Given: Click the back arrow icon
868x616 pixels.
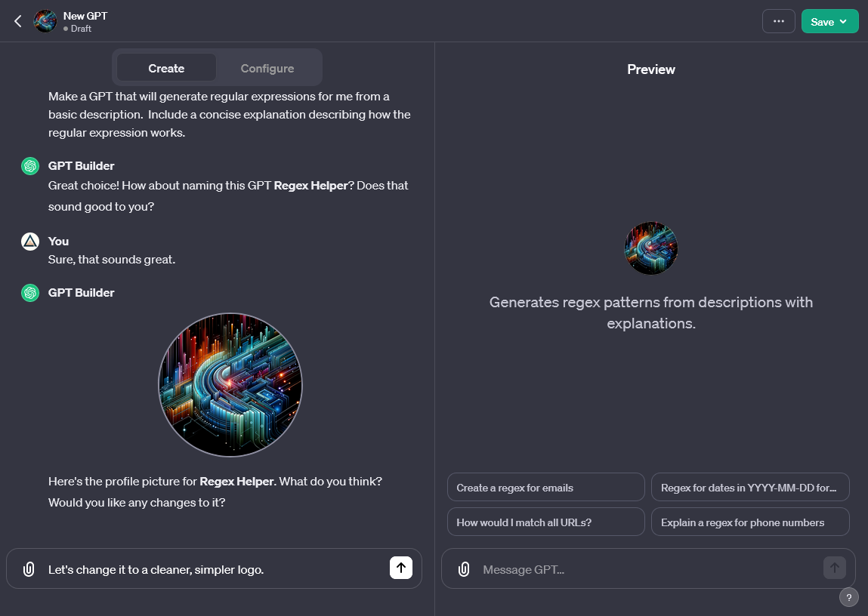Looking at the screenshot, I should [x=17, y=21].
